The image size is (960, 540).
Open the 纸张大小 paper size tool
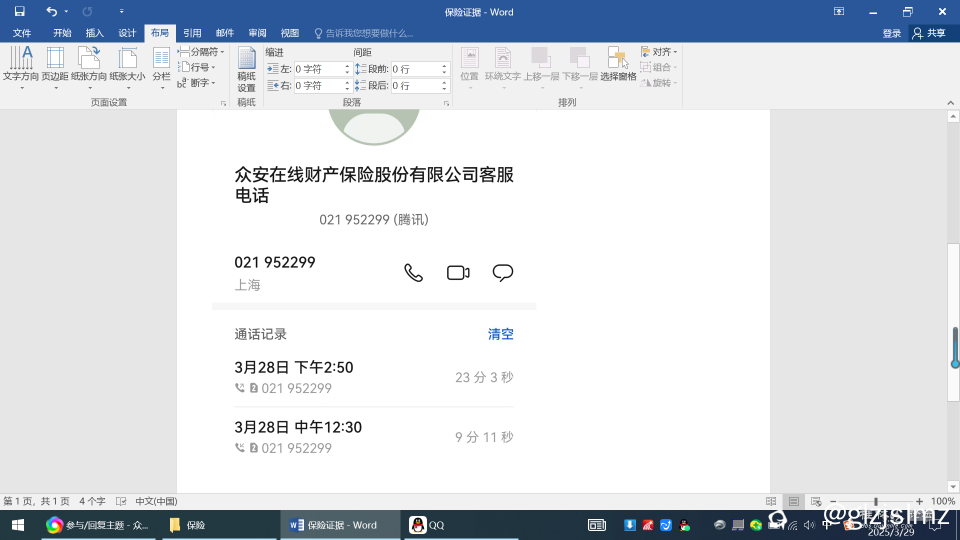127,69
